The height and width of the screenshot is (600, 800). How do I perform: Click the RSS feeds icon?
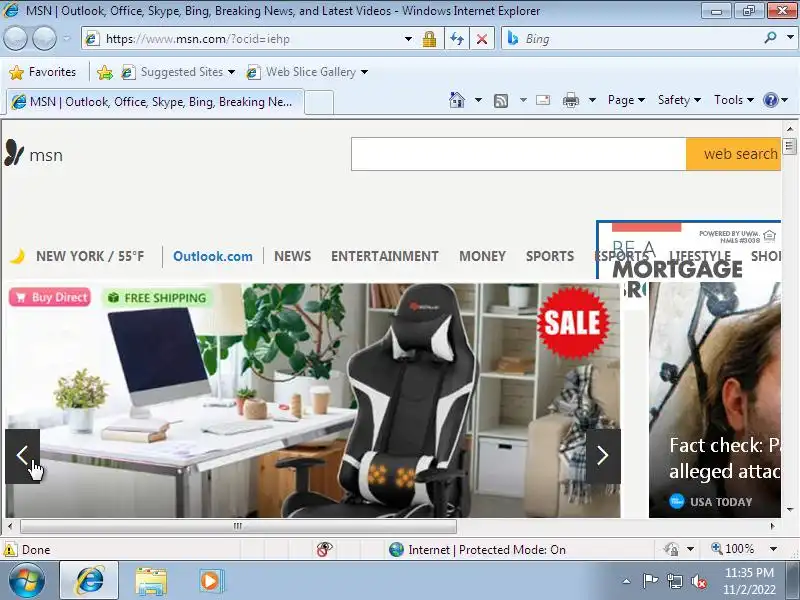pyautogui.click(x=501, y=101)
